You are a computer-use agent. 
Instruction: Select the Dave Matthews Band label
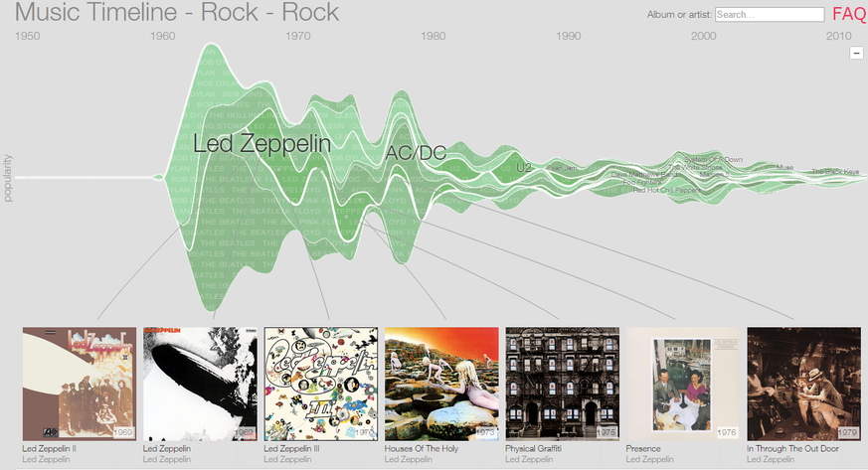coord(644,175)
